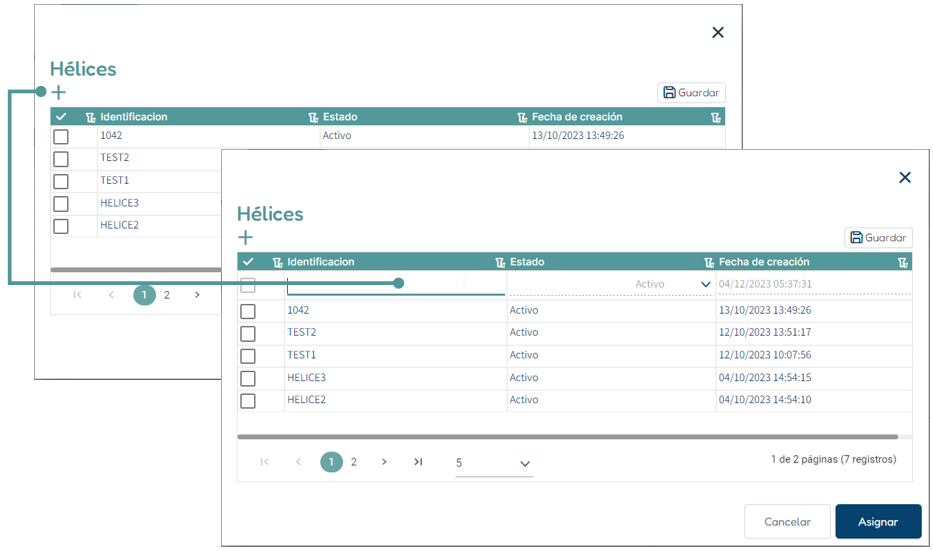Viewport: 933px width, 551px height.
Task: Click the date 04/10/2023 14:54:10
Action: click(x=765, y=399)
